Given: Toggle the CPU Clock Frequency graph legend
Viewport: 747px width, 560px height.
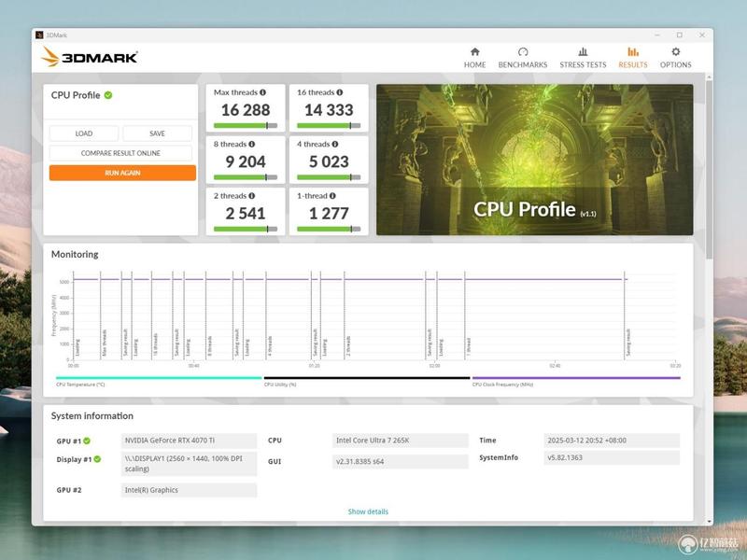Looking at the screenshot, I should [576, 381].
